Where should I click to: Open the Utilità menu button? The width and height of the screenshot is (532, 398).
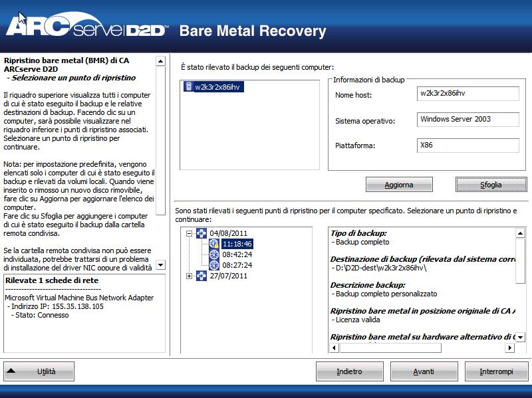pyautogui.click(x=39, y=371)
